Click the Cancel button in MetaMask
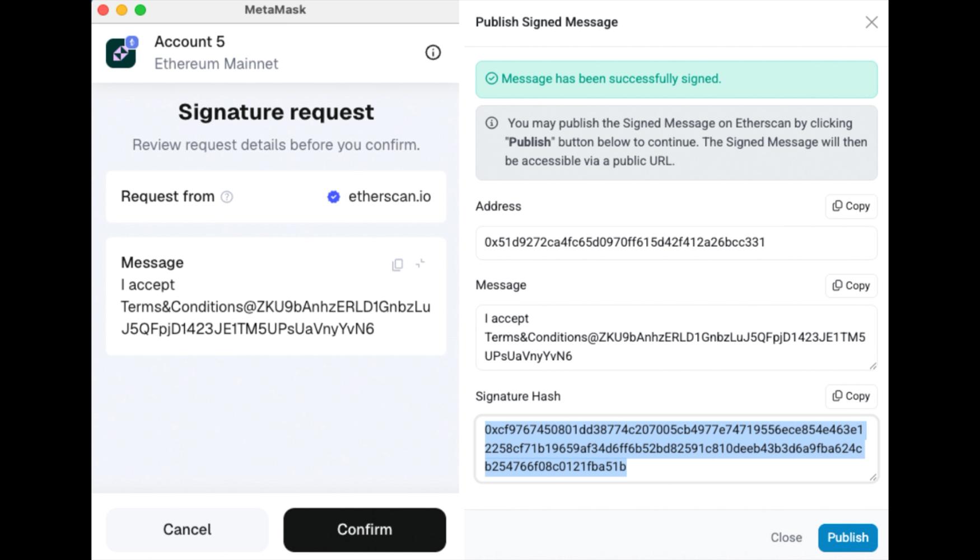 (187, 530)
